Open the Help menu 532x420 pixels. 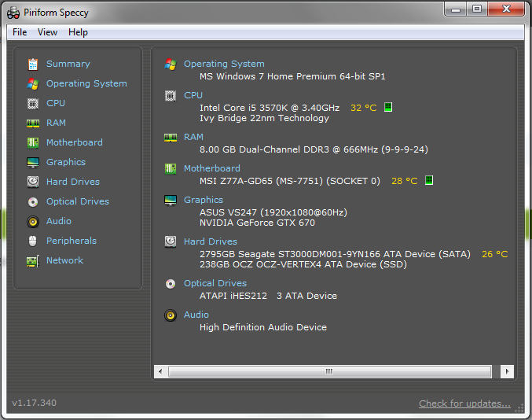click(78, 32)
